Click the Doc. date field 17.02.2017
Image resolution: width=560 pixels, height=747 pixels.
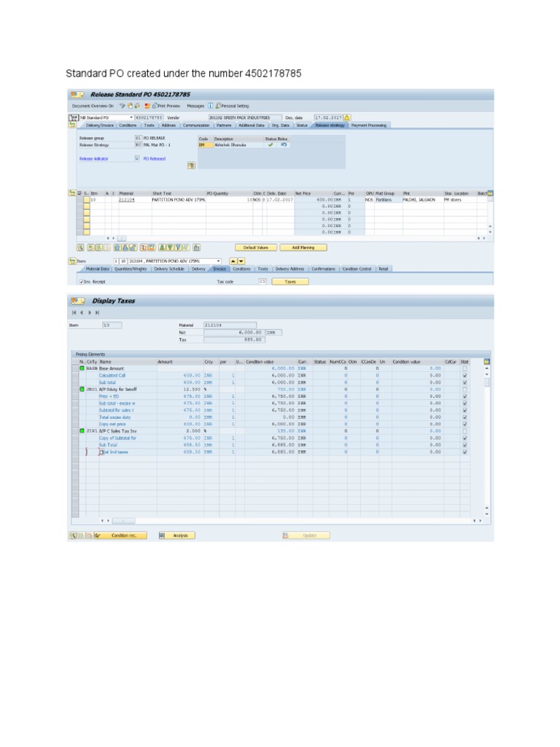click(x=328, y=117)
